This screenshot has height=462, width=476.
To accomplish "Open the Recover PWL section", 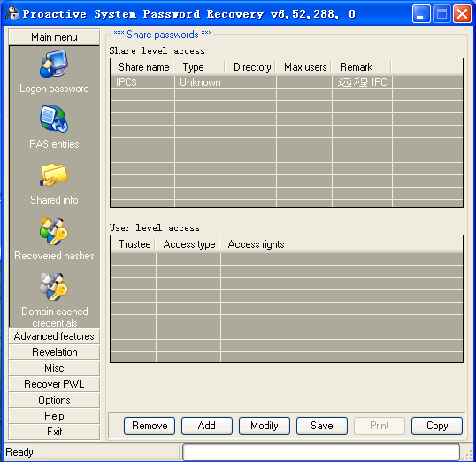I will [54, 384].
